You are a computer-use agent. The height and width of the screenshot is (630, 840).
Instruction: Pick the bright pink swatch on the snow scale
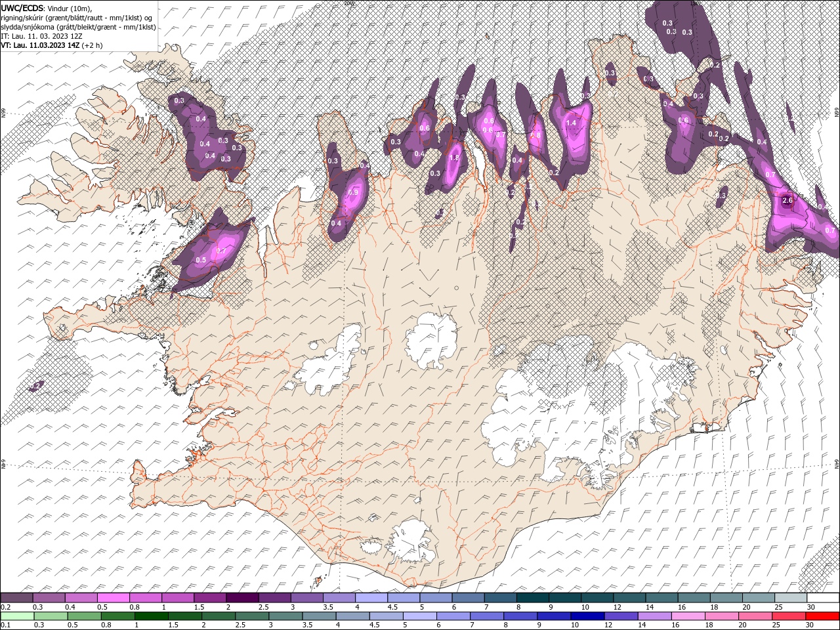pos(114,598)
